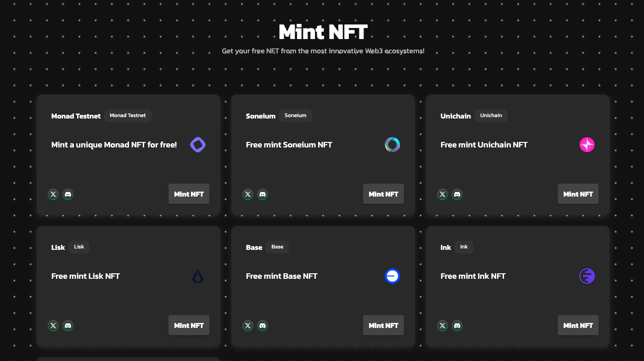Click the pink Unichain star logo
644x361 pixels.
click(x=587, y=145)
